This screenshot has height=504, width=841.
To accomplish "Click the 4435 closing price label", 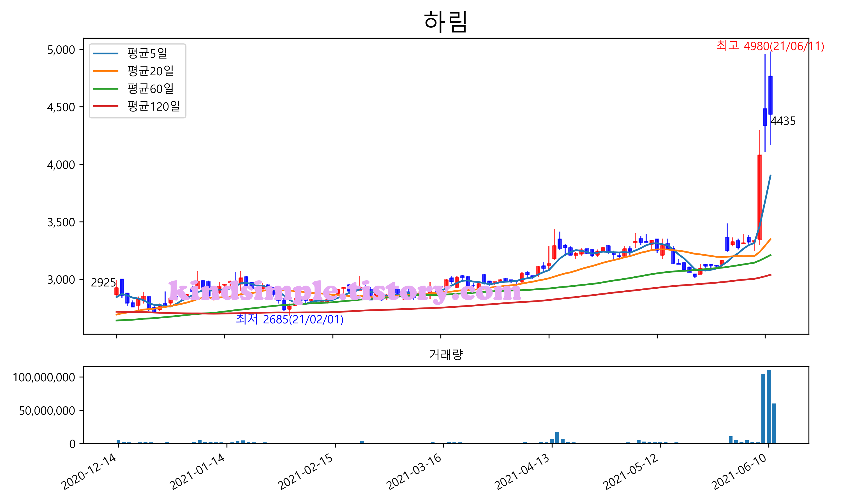I will pos(783,121).
